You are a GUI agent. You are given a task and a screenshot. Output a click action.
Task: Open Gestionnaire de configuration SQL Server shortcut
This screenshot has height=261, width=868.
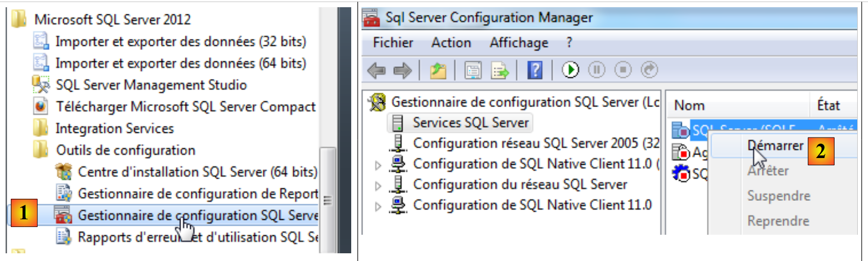197,215
